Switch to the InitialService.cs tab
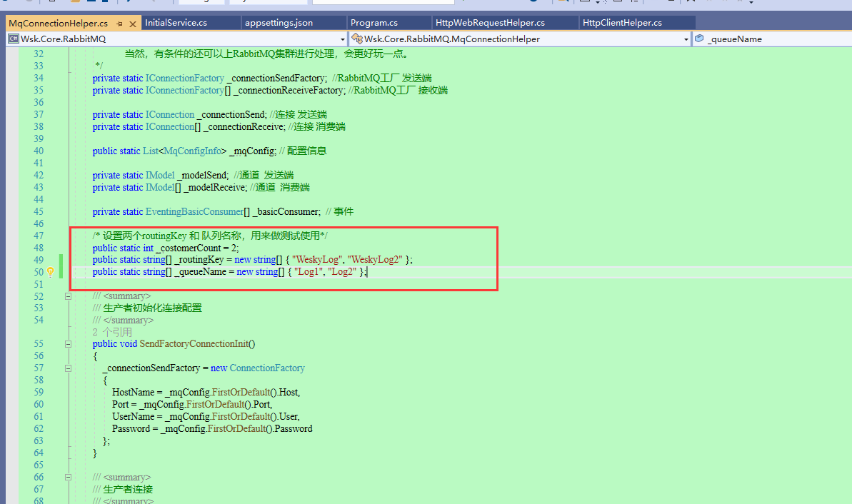This screenshot has width=852, height=504. (176, 23)
